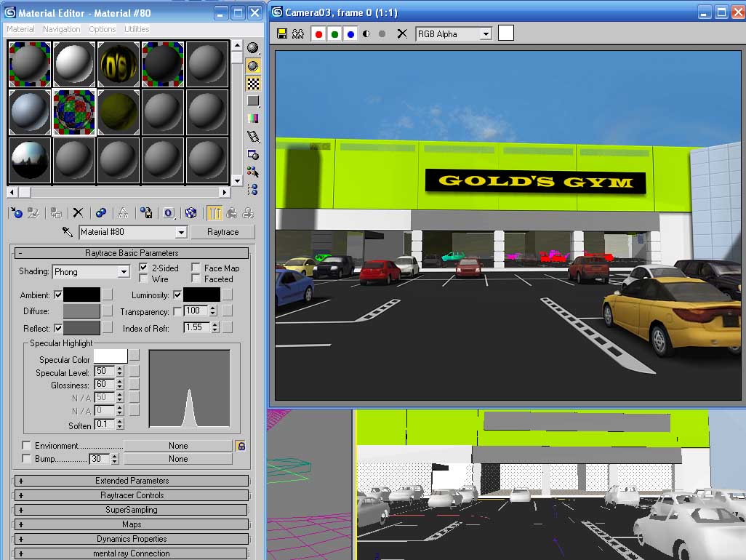Uncheck the 2-Sided checkbox

tap(143, 268)
